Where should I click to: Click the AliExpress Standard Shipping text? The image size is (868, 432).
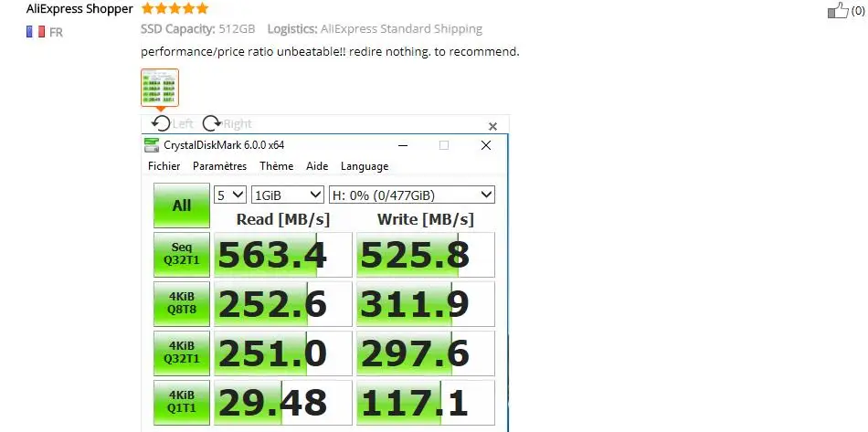401,28
